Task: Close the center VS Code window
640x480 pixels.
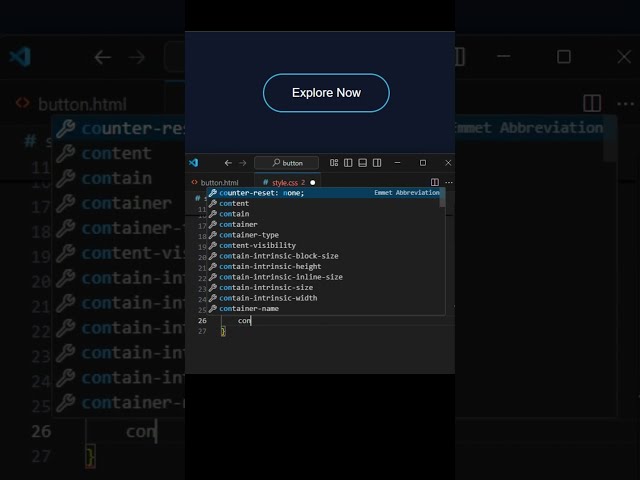Action: tap(448, 163)
